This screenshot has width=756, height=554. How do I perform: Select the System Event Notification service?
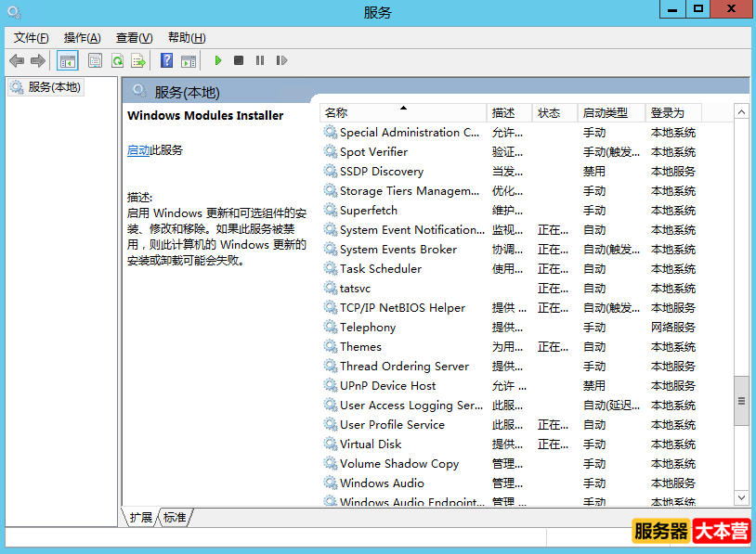[510, 230]
